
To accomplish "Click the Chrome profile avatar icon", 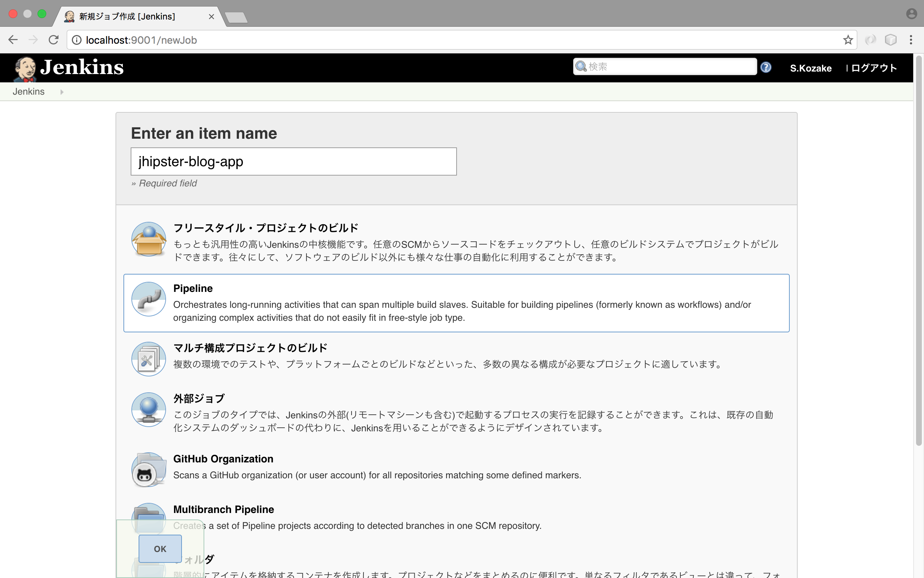I will pos(911,14).
